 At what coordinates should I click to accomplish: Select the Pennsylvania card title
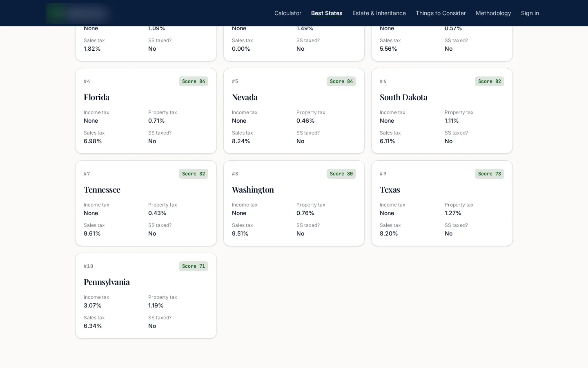pyautogui.click(x=107, y=282)
